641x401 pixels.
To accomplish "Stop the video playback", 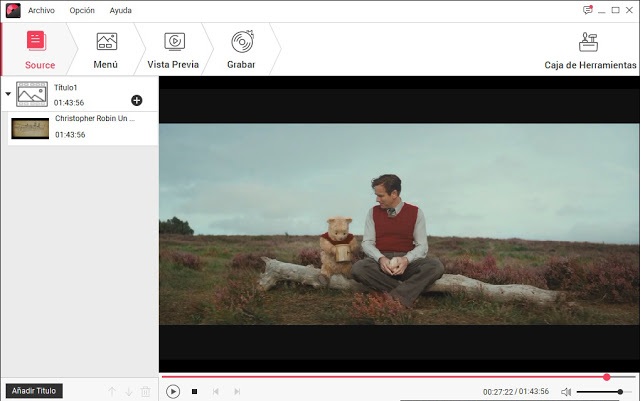I will (x=195, y=392).
